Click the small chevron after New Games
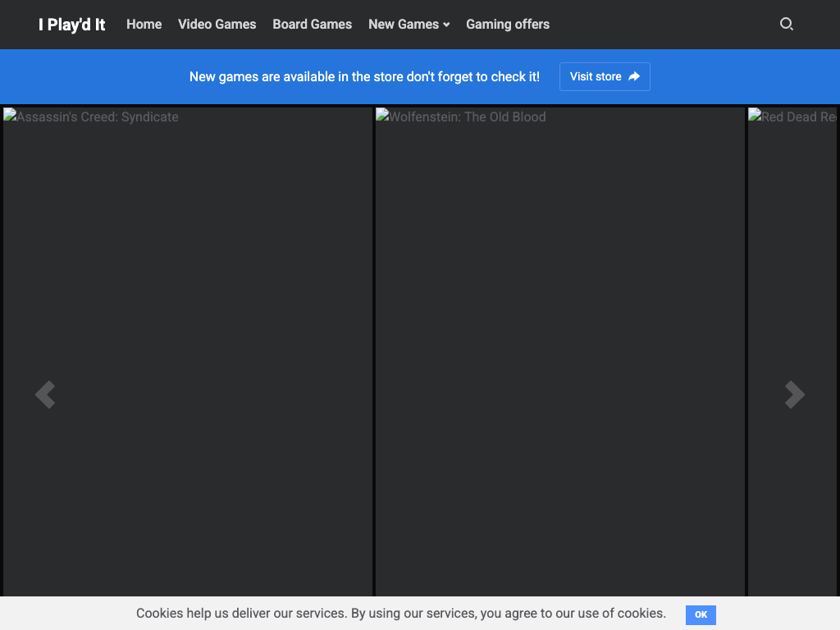Screen dimensions: 840x630 click(x=446, y=25)
